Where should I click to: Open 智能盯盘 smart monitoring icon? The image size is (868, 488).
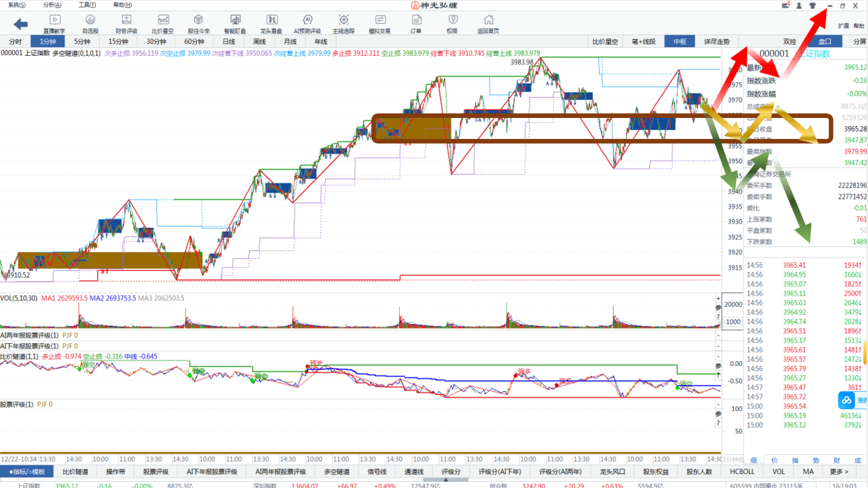pyautogui.click(x=235, y=24)
